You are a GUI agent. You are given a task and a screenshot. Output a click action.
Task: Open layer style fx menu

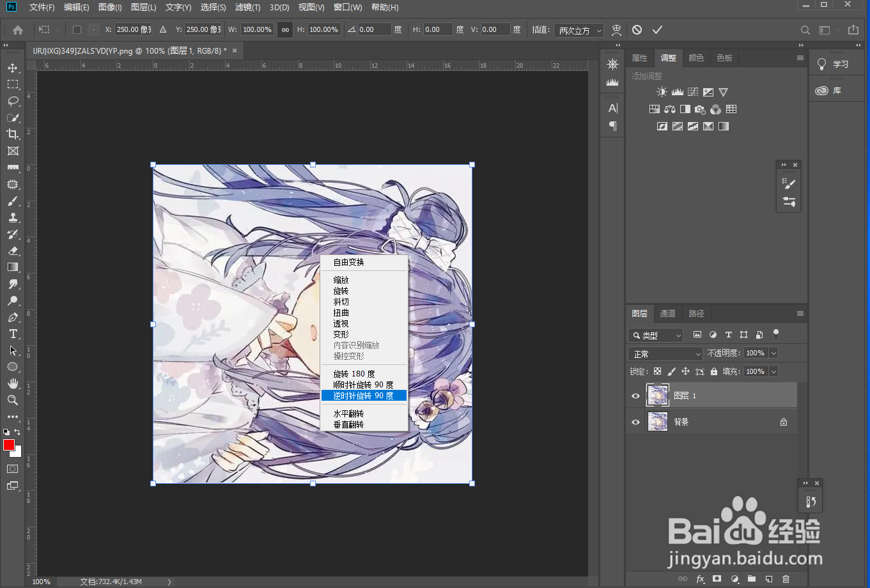point(700,579)
